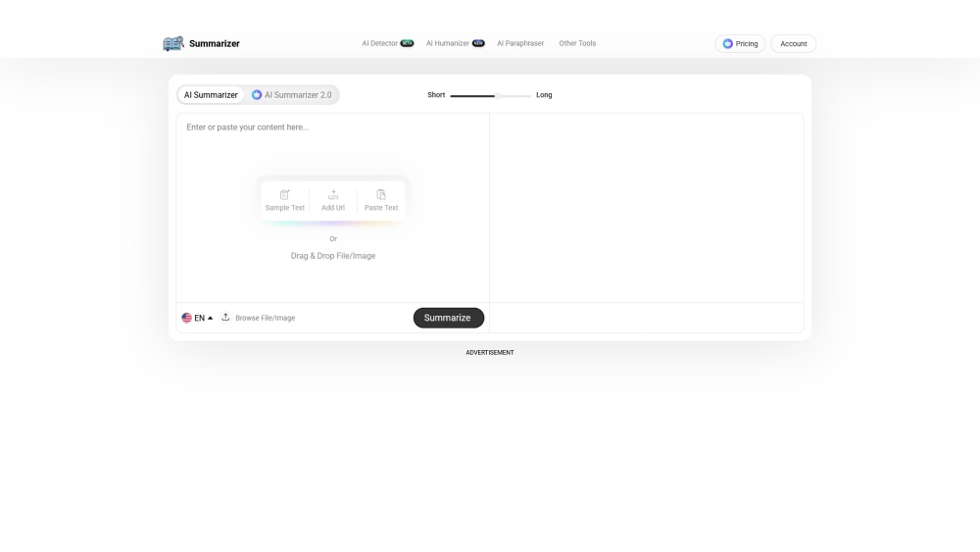The width and height of the screenshot is (980, 552).
Task: Click the US flag language icon
Action: point(187,318)
